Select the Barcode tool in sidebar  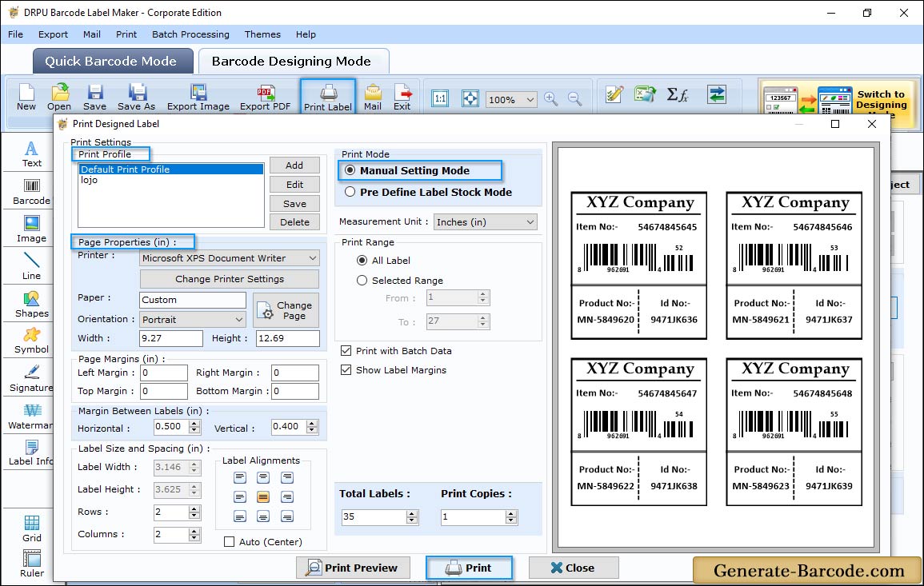31,192
